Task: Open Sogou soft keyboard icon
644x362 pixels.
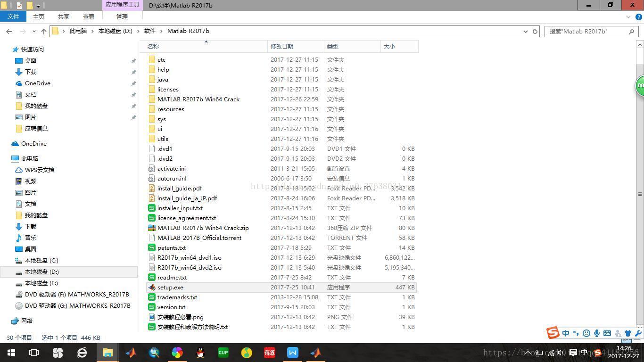Action: (607, 333)
